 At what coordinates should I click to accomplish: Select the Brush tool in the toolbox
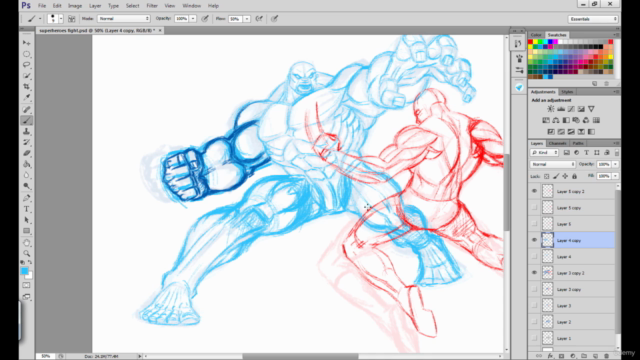[x=27, y=120]
